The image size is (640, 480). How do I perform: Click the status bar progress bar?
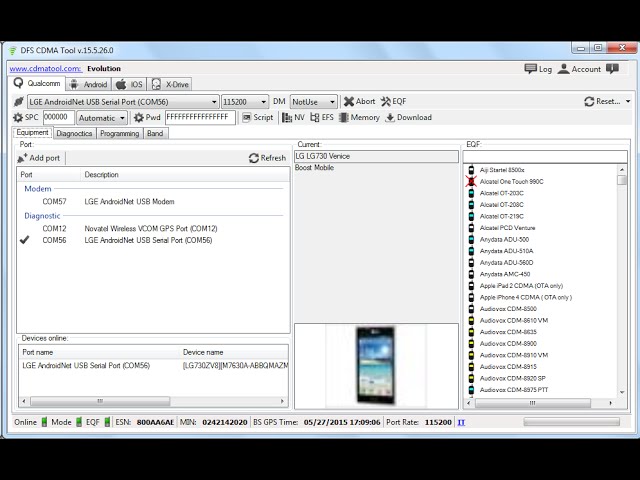click(571, 422)
